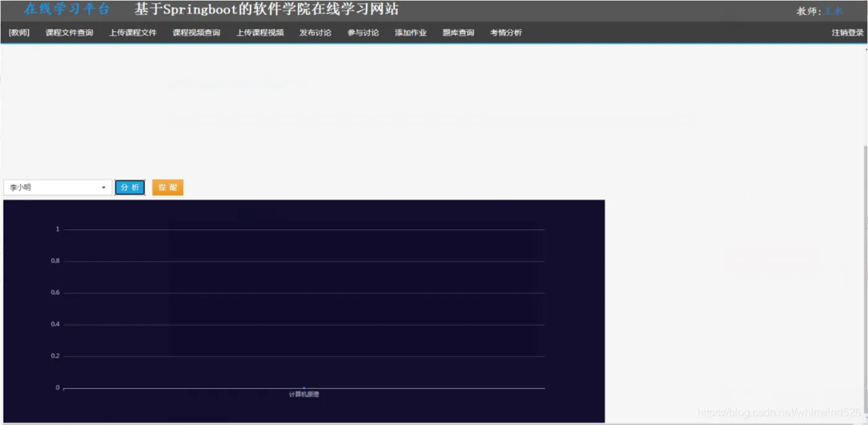This screenshot has width=868, height=425.
Task: Click the 注销登录 logout link
Action: 848,33
